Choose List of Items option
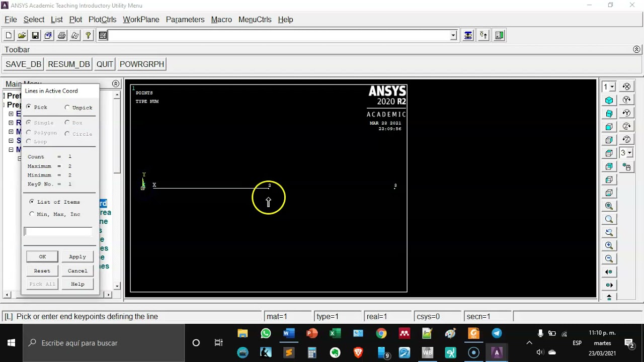 click(32, 202)
